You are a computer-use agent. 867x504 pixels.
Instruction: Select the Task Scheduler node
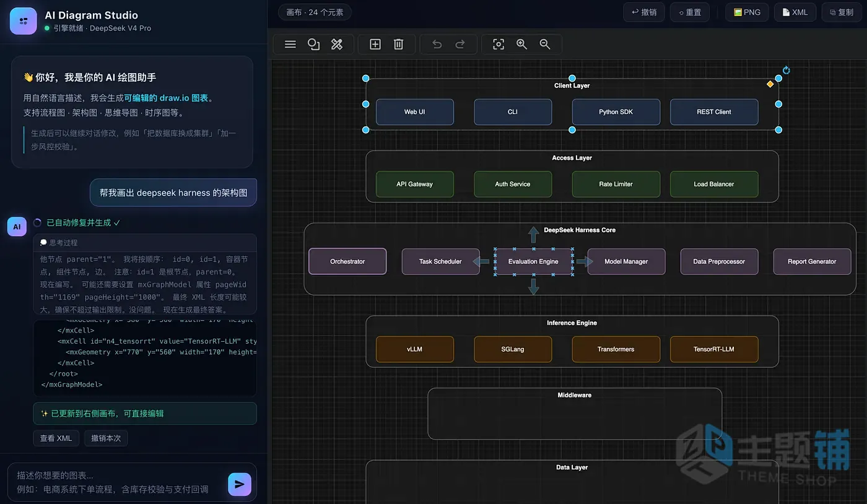click(440, 261)
